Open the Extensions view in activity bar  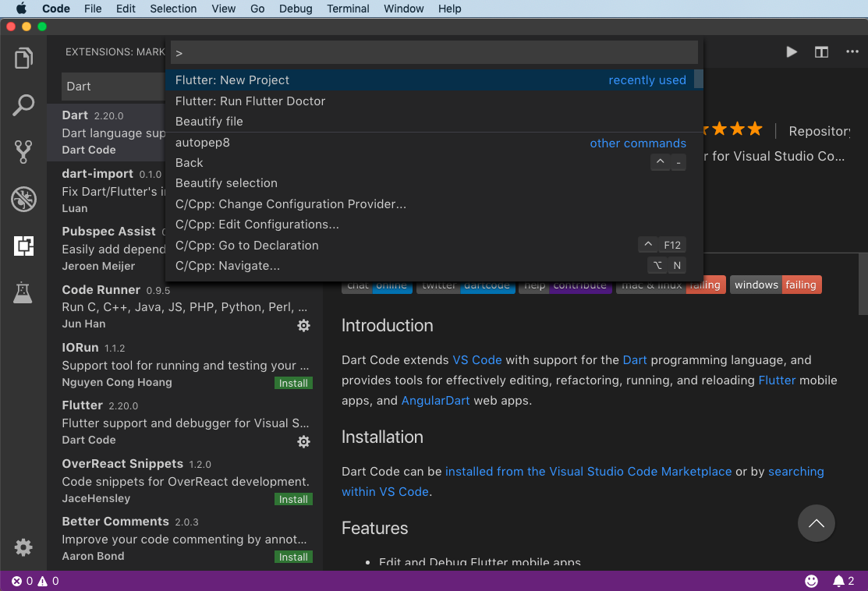point(23,245)
